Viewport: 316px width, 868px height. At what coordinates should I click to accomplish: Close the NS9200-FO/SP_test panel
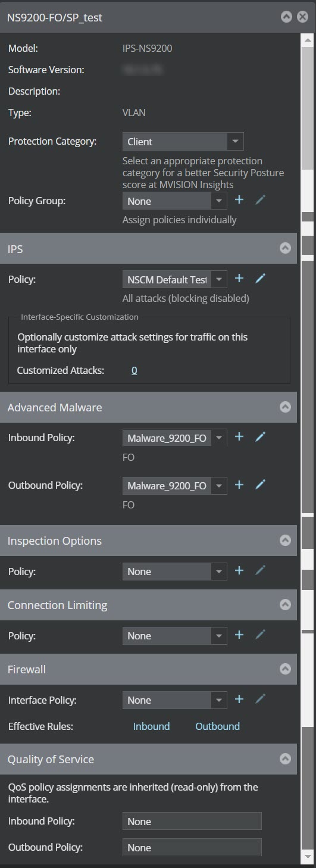click(302, 17)
